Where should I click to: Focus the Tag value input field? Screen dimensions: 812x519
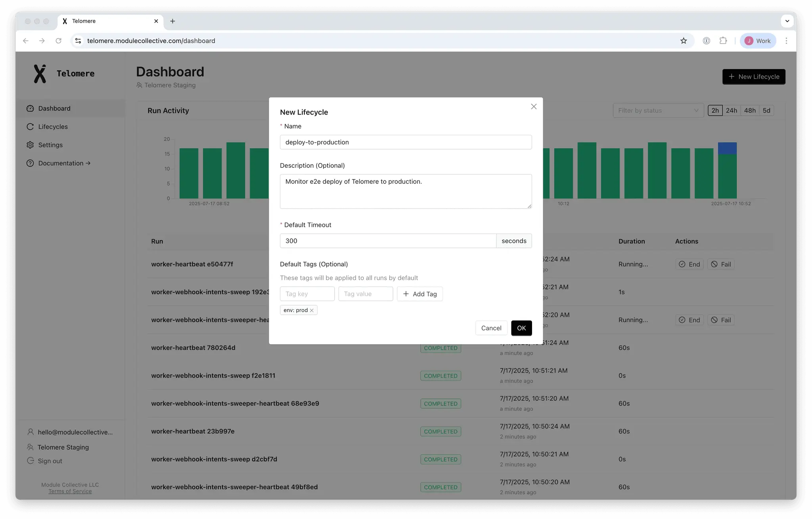pos(366,294)
